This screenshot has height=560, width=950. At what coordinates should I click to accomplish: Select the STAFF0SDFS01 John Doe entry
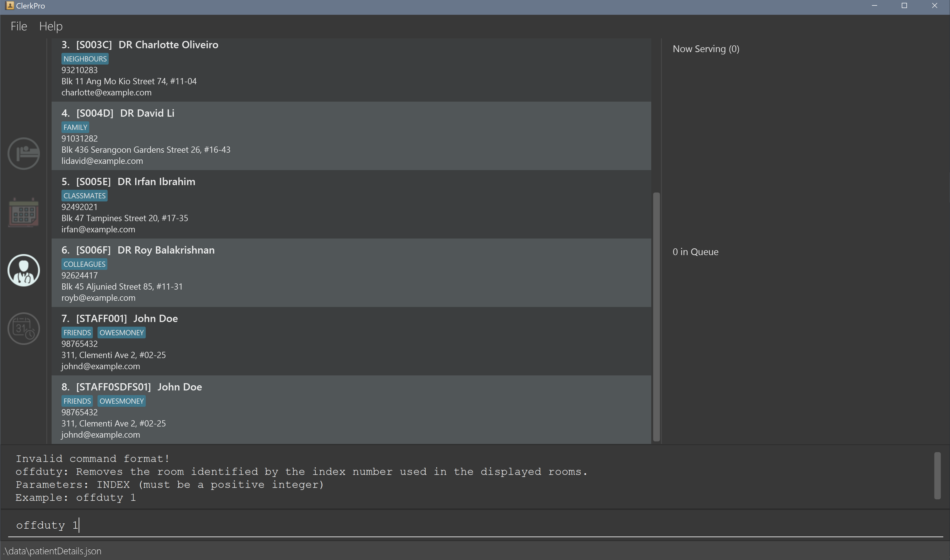[351, 410]
